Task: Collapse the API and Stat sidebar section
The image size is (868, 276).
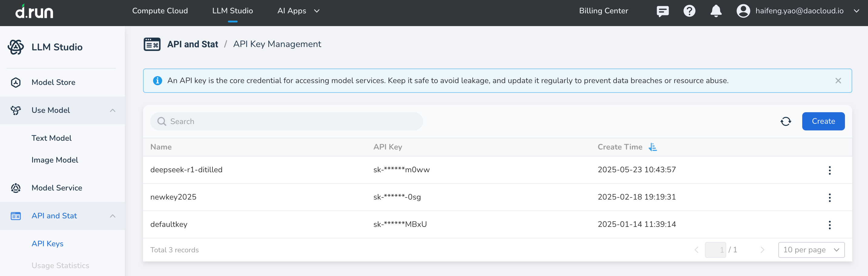Action: (x=112, y=216)
